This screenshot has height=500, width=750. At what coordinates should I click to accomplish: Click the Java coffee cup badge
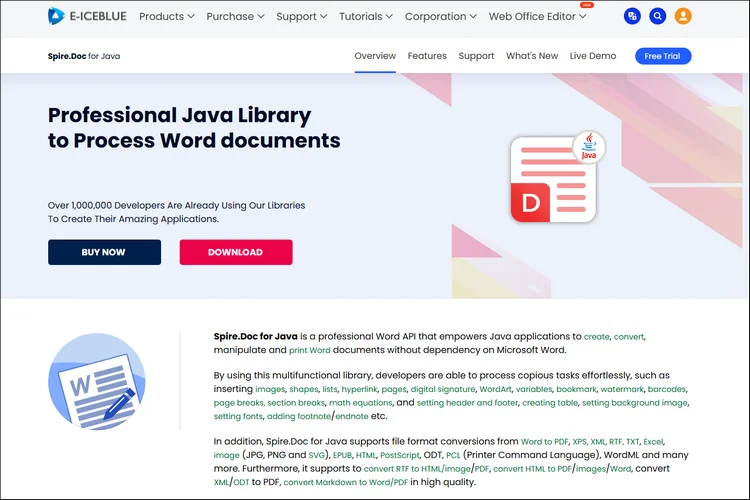[x=589, y=146]
